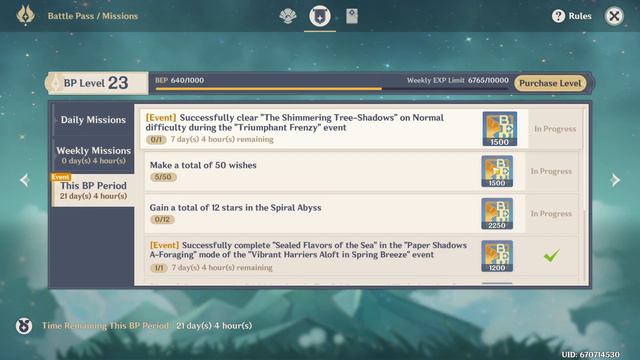Switch to the Rewards shell tab
The image size is (640, 360).
click(288, 16)
